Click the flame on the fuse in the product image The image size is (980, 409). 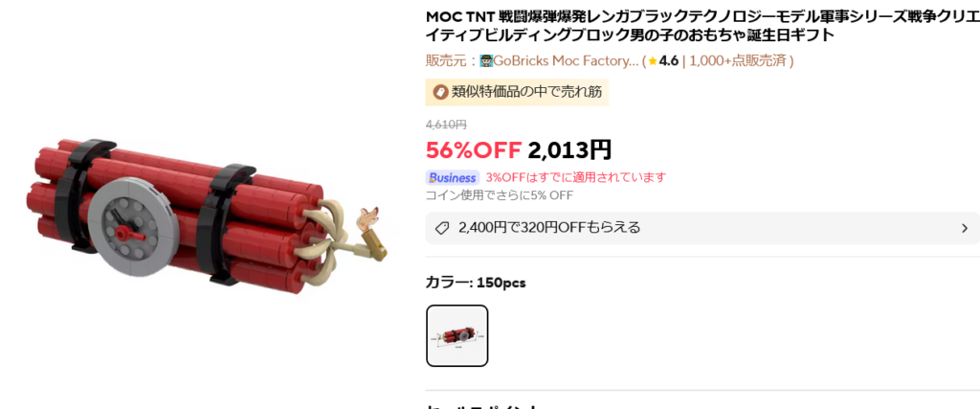368,217
